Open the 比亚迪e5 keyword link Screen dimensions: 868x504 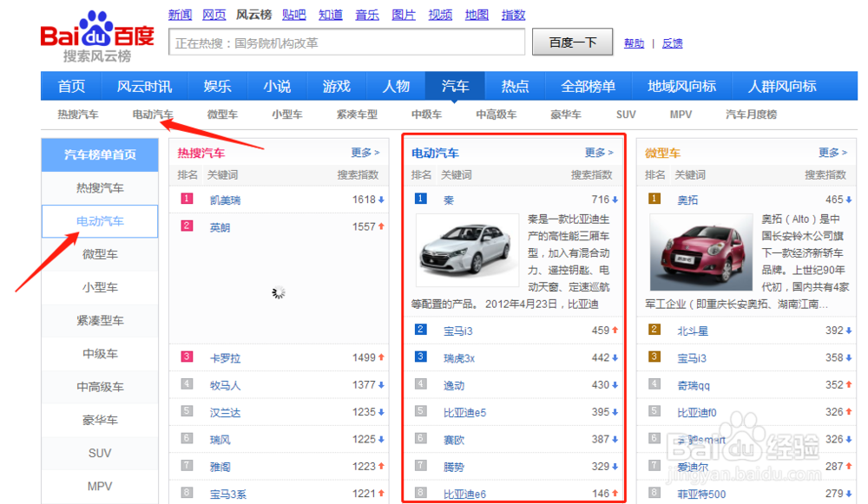point(465,413)
